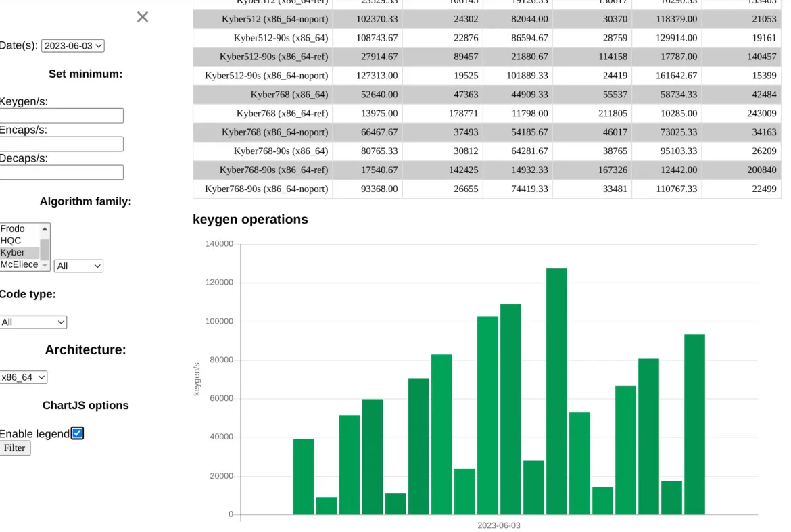Open the Date(s) dropdown

click(72, 46)
